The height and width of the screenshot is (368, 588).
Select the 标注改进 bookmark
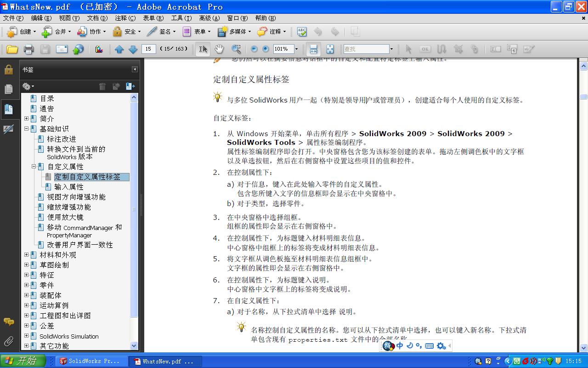62,139
